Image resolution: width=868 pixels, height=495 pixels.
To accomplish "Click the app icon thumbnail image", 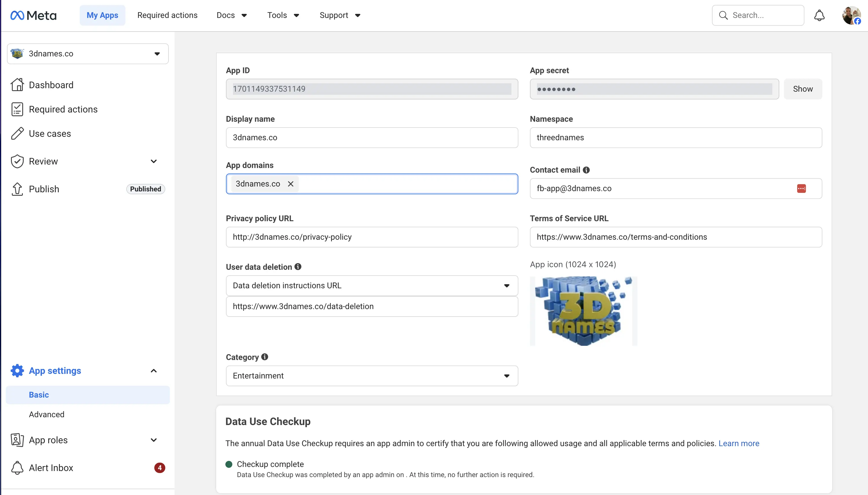I will (583, 311).
